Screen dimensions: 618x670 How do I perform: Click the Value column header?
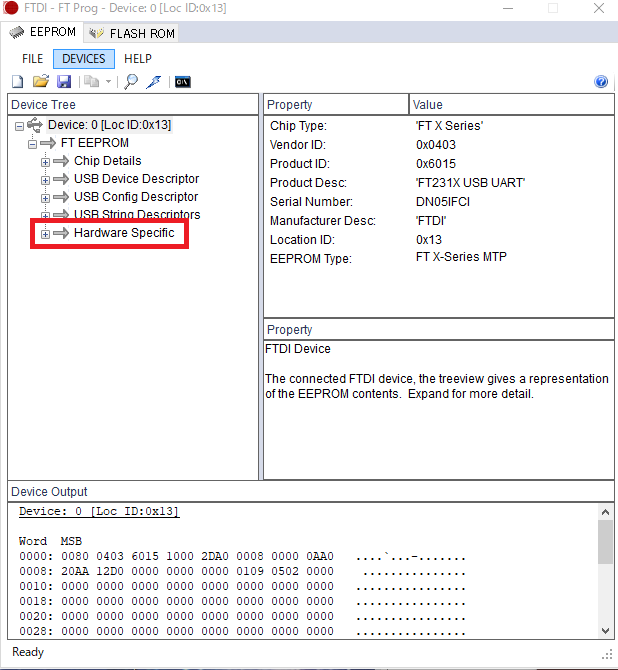pyautogui.click(x=512, y=105)
